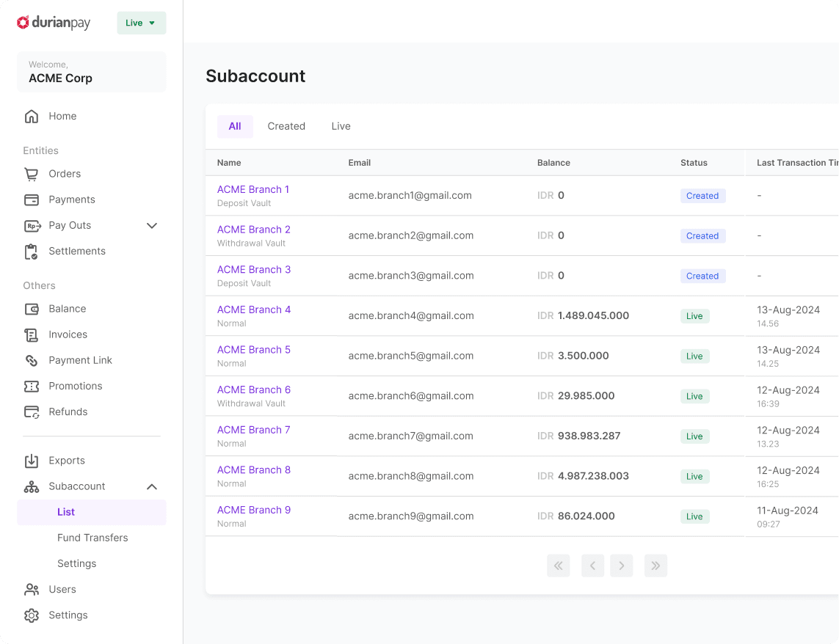Click the Exports download icon
The height and width of the screenshot is (644, 839).
click(32, 461)
